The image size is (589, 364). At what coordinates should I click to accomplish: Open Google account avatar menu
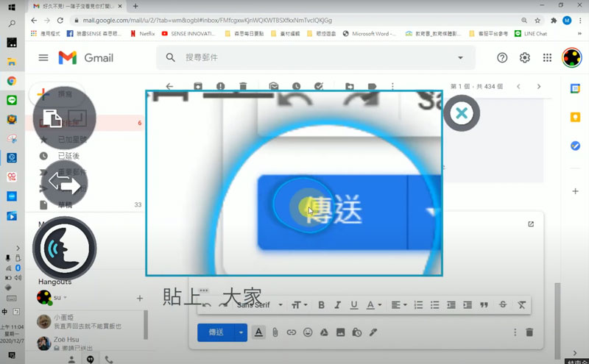[572, 57]
